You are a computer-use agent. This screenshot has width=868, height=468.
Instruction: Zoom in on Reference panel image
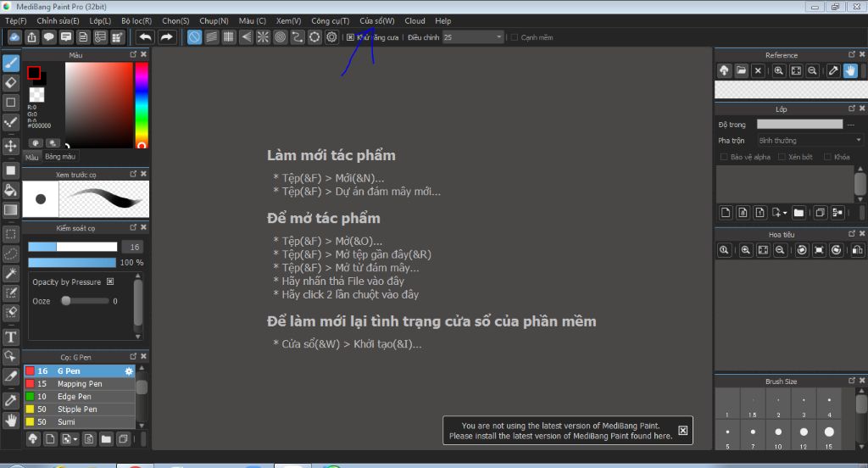[x=779, y=71]
